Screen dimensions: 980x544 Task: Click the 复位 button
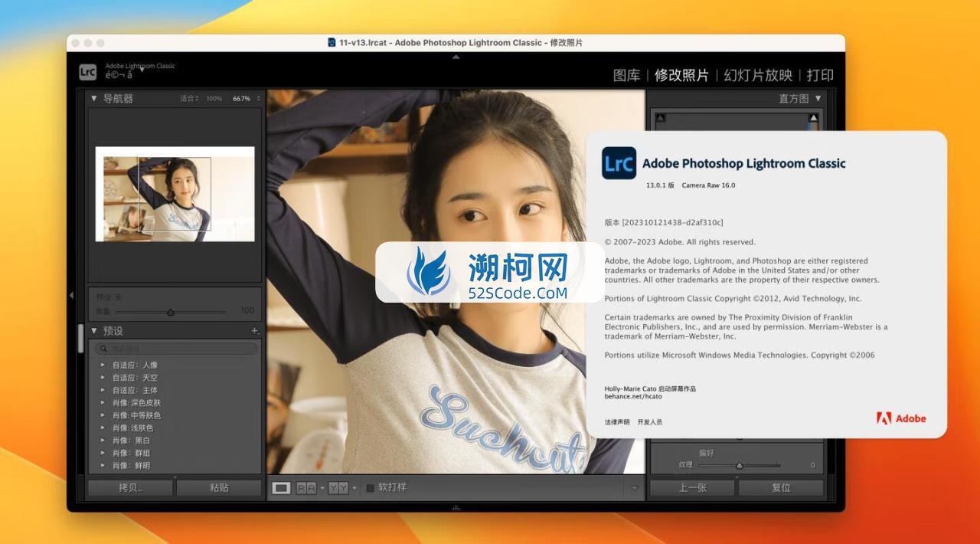(781, 487)
